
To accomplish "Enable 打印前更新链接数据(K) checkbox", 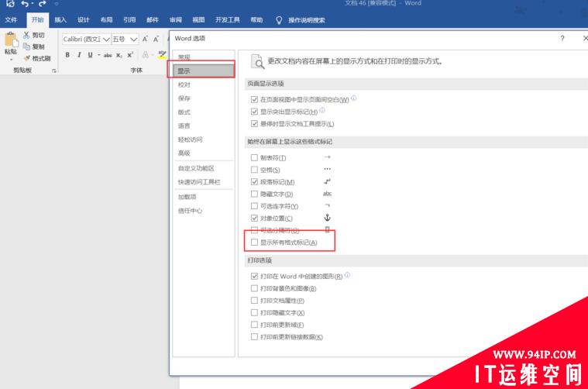I will [254, 337].
